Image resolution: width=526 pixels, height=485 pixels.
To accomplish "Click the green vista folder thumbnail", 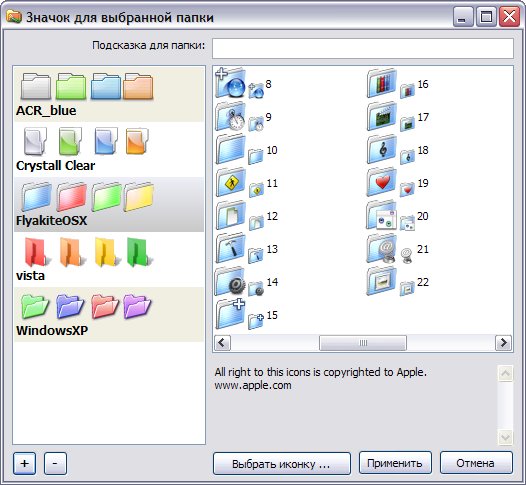I will 139,252.
